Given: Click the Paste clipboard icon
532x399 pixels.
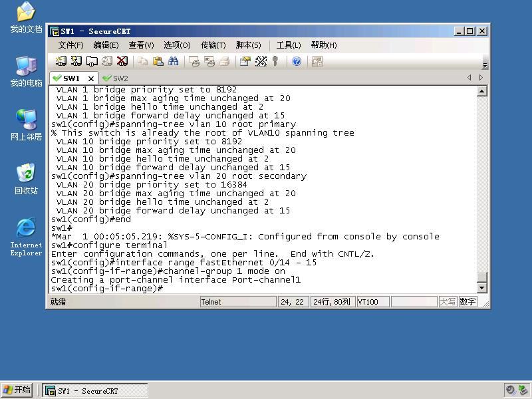Looking at the screenshot, I should [158, 61].
